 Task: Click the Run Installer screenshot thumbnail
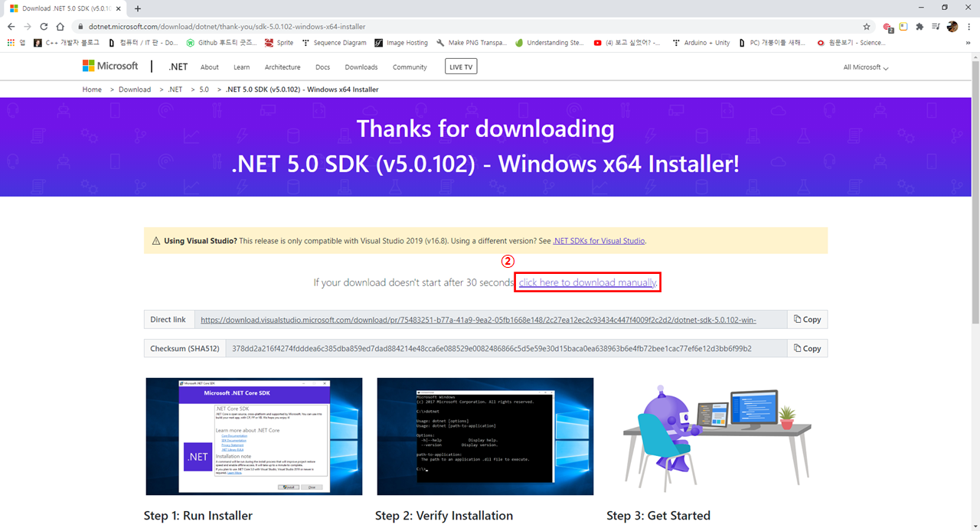(x=254, y=436)
